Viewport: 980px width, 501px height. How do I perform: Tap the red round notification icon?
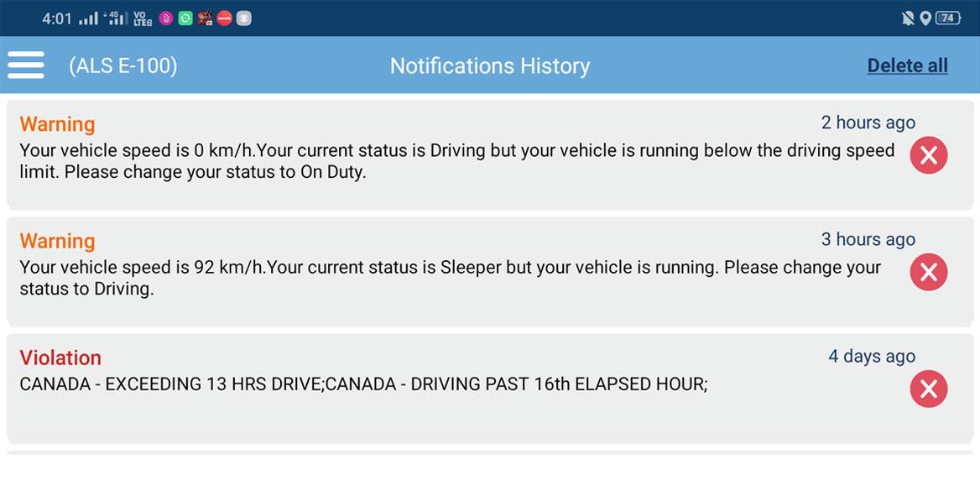224,18
